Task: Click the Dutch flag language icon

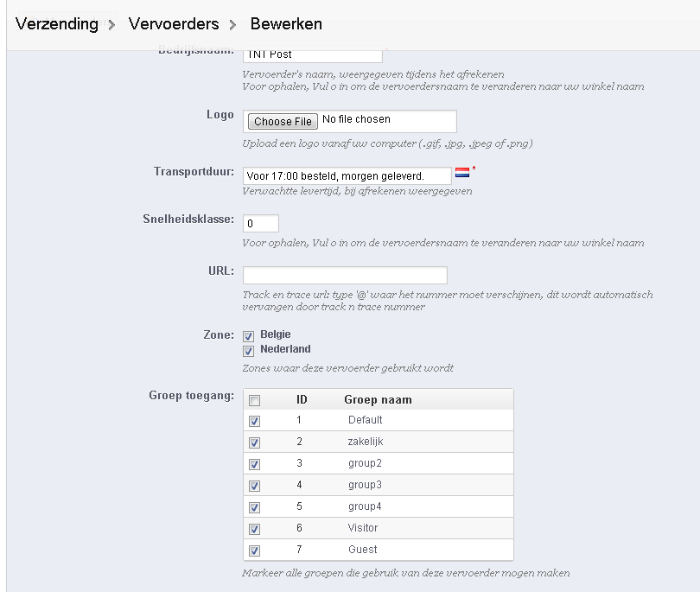Action: [x=462, y=173]
